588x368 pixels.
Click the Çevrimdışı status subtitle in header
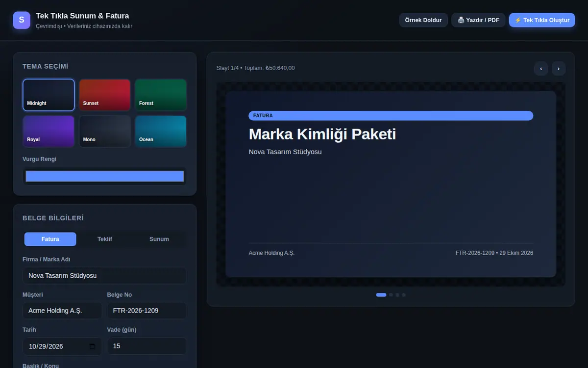tap(84, 26)
